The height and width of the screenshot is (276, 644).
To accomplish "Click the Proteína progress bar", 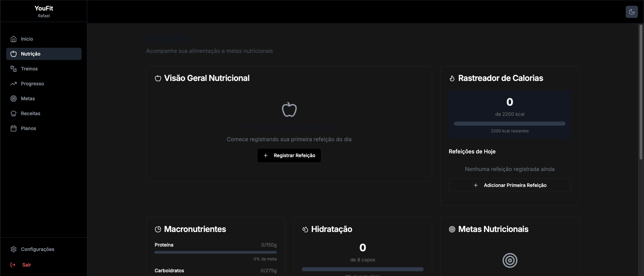I will pos(216,252).
